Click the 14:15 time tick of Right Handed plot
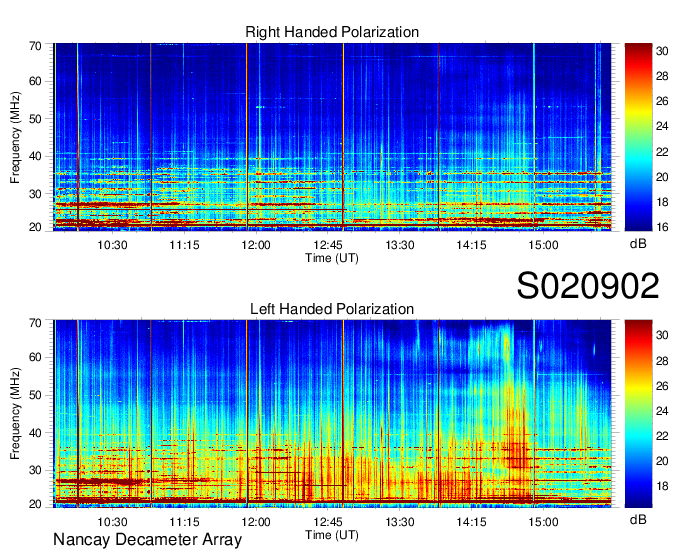 pyautogui.click(x=471, y=245)
